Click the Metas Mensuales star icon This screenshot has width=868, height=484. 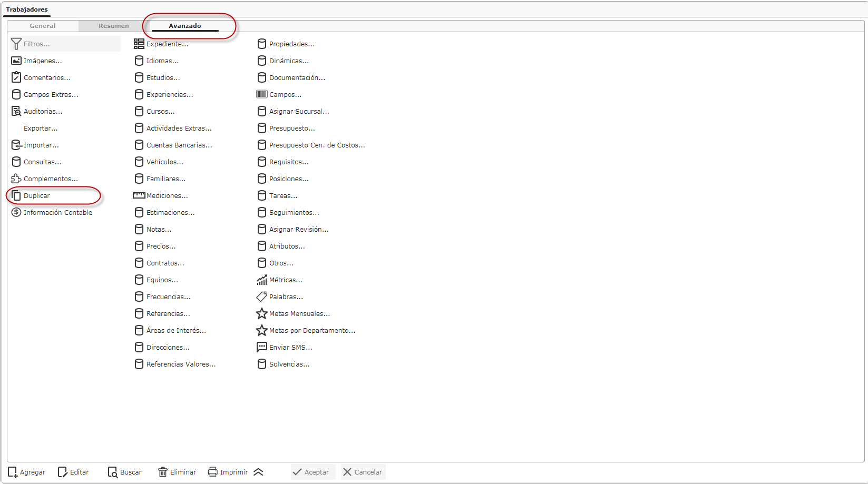coord(262,313)
